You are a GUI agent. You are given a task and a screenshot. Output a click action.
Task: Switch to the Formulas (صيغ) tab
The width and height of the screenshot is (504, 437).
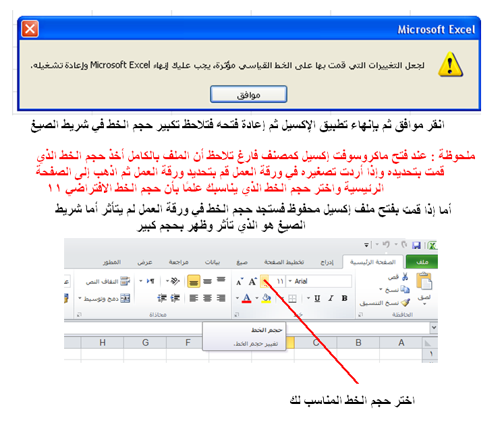click(242, 262)
